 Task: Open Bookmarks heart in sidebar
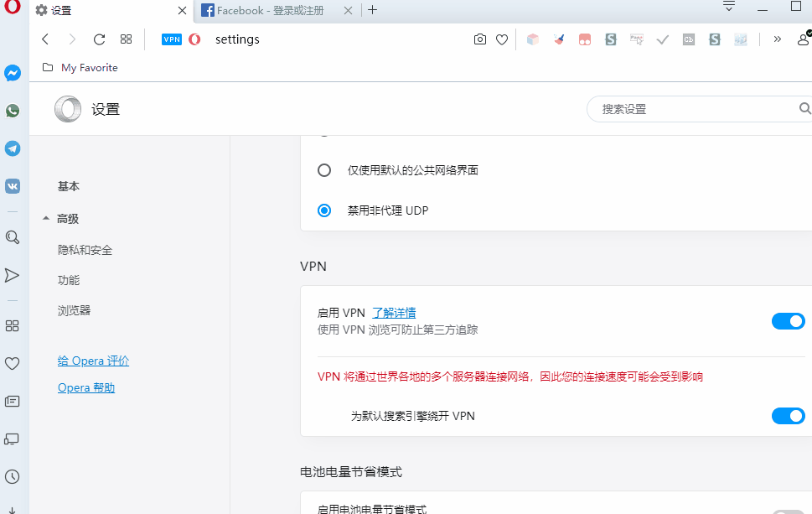coord(12,363)
